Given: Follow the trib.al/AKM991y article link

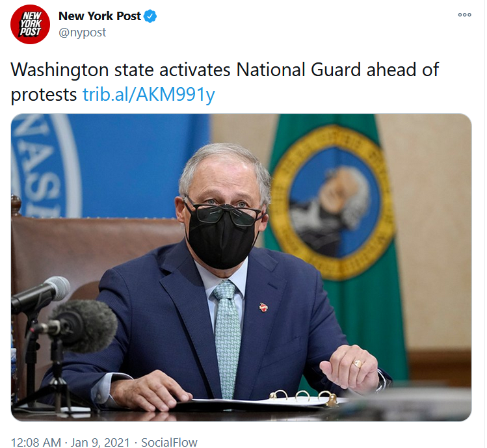Looking at the screenshot, I should click(148, 94).
